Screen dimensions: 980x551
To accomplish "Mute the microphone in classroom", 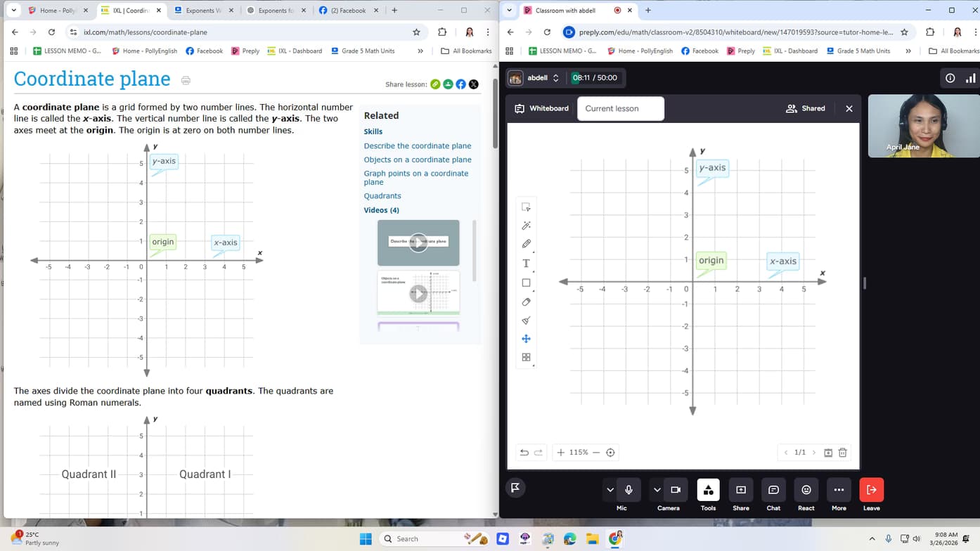I will [628, 490].
